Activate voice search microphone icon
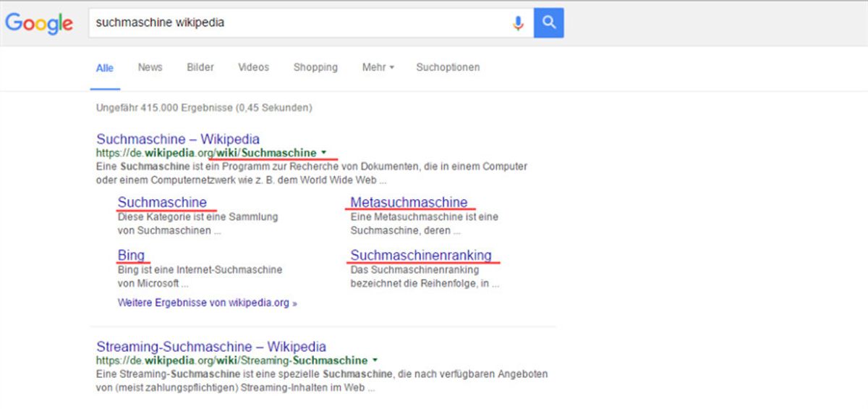The image size is (868, 409). [518, 23]
